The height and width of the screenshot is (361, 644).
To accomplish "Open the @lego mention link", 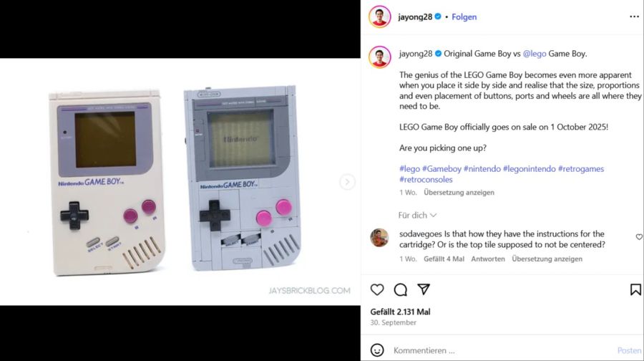I will 535,54.
